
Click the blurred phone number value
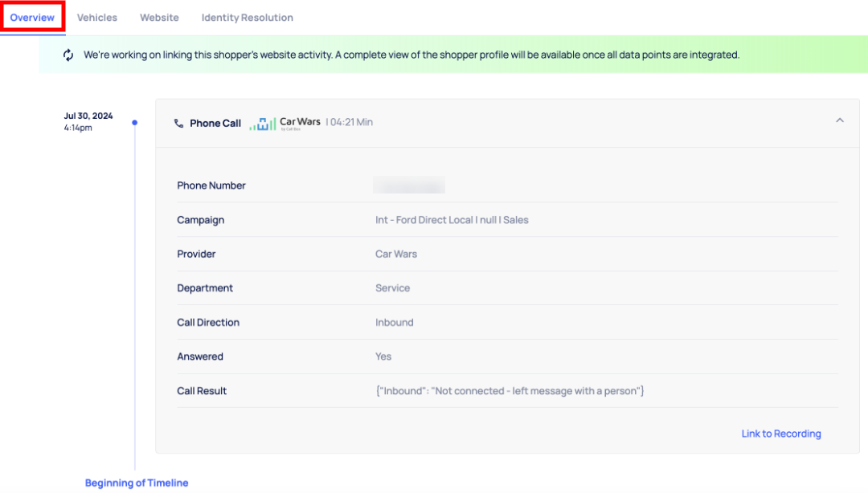click(x=409, y=185)
